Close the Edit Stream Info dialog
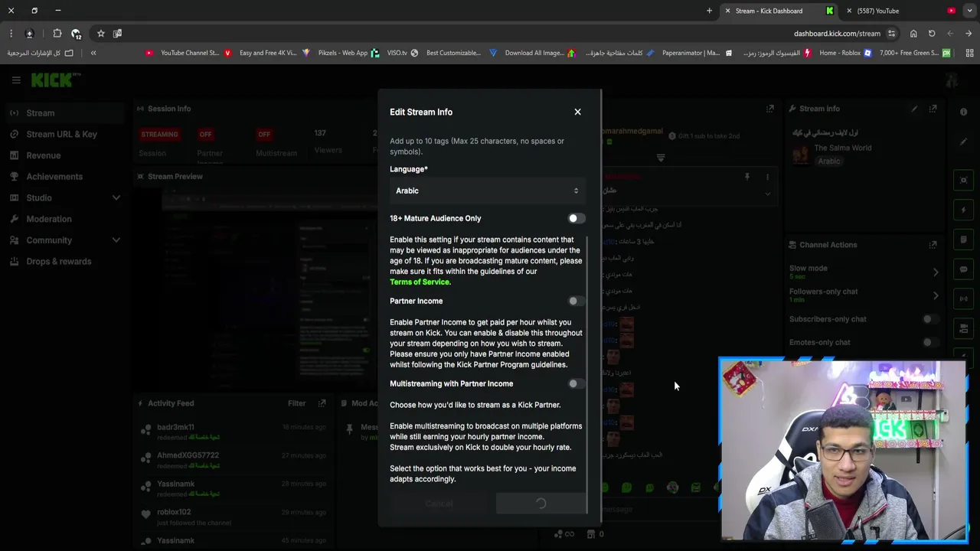This screenshot has height=551, width=980. pos(578,112)
